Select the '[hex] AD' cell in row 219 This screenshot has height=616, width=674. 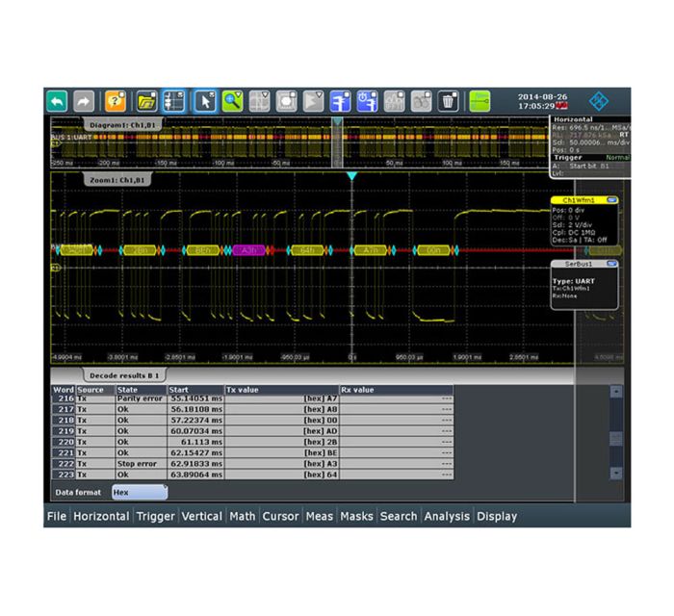pos(282,431)
